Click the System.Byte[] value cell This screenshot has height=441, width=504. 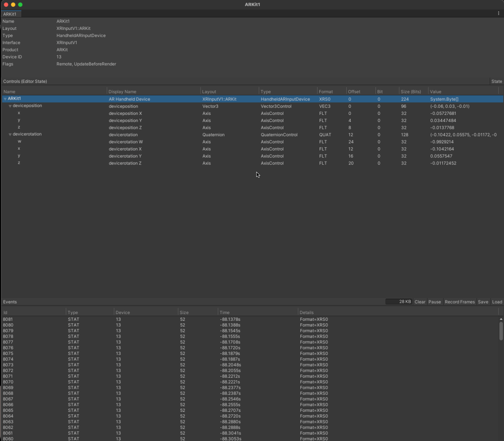click(x=444, y=99)
